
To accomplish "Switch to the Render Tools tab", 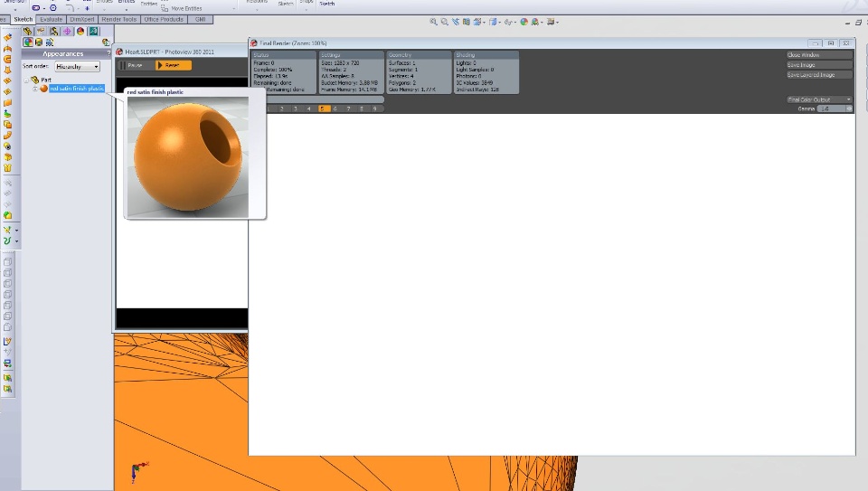I will click(x=119, y=19).
